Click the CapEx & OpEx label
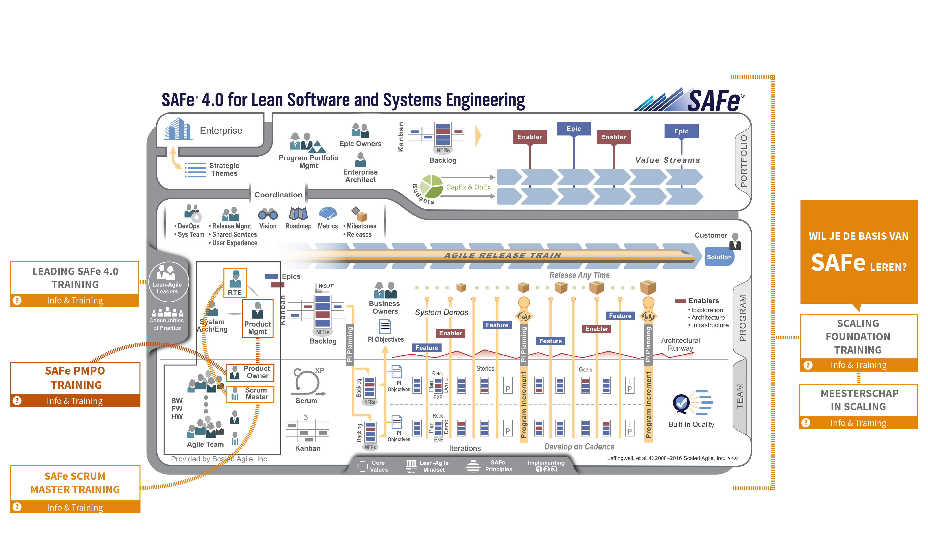 468,187
